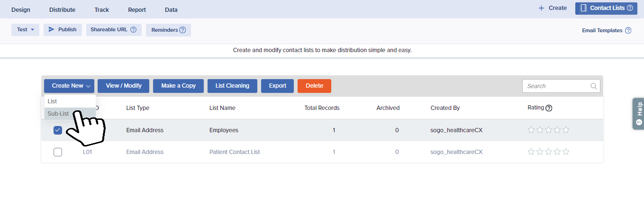Open the Help side tab
Viewport: 644px width, 199px height.
coord(638,114)
